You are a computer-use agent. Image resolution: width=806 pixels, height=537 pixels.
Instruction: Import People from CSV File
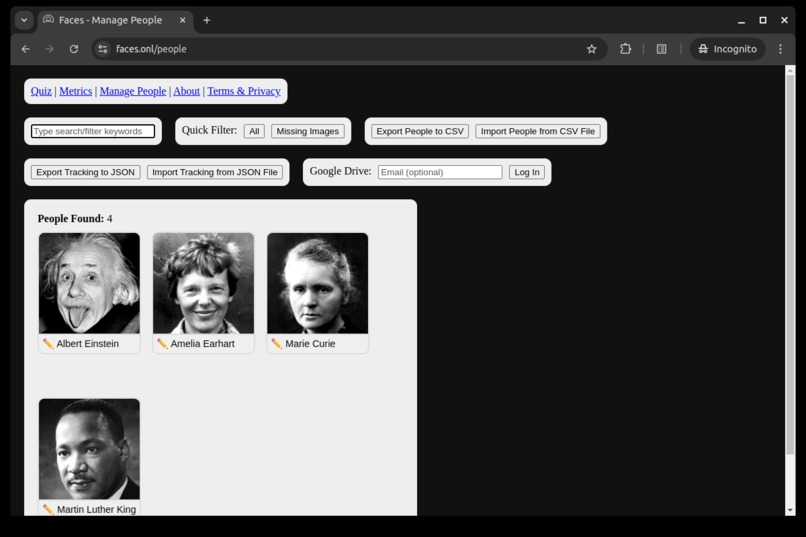click(x=538, y=131)
